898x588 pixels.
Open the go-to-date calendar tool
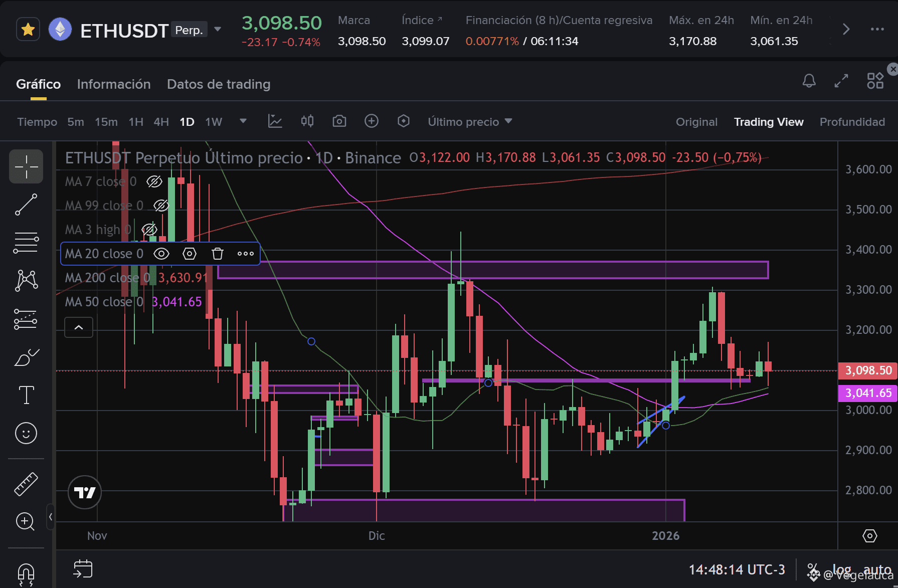pyautogui.click(x=83, y=569)
